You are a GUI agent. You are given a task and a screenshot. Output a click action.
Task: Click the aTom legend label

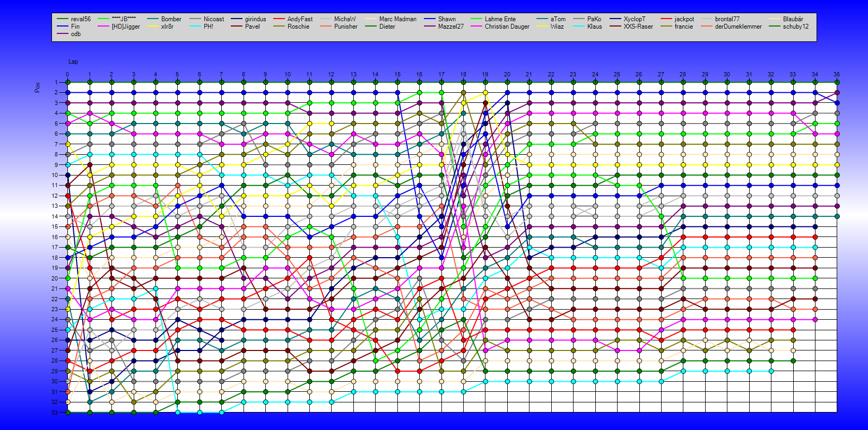point(551,19)
